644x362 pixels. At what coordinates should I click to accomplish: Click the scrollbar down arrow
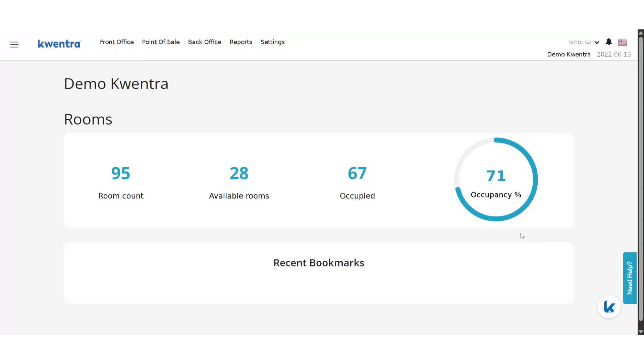coord(641,332)
